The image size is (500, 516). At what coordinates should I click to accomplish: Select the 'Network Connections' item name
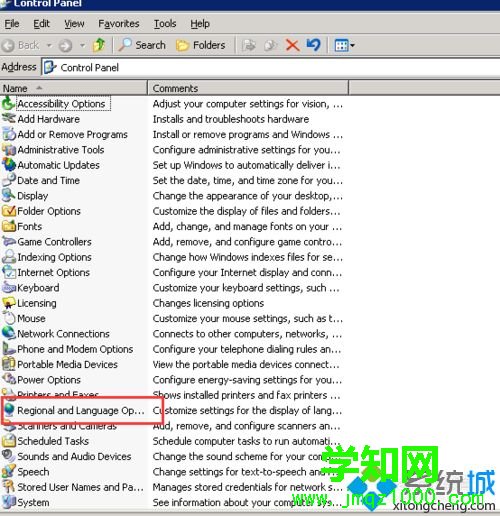(63, 334)
